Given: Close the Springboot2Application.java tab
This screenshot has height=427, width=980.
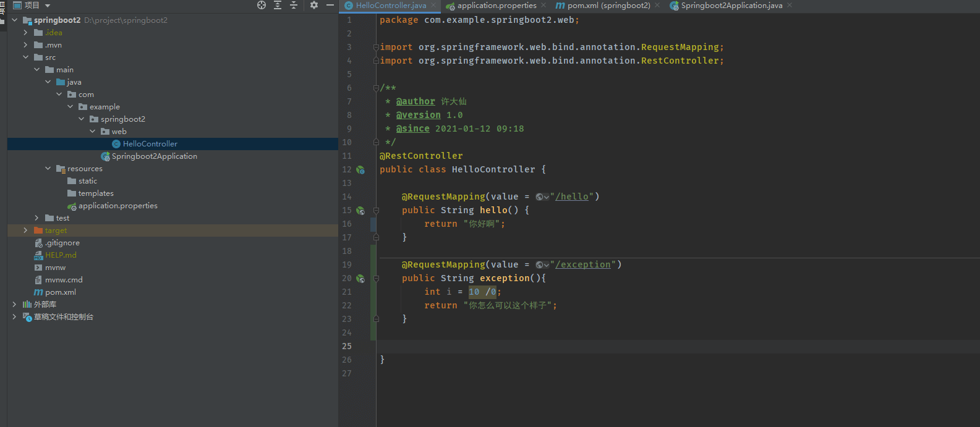Looking at the screenshot, I should pos(790,5).
